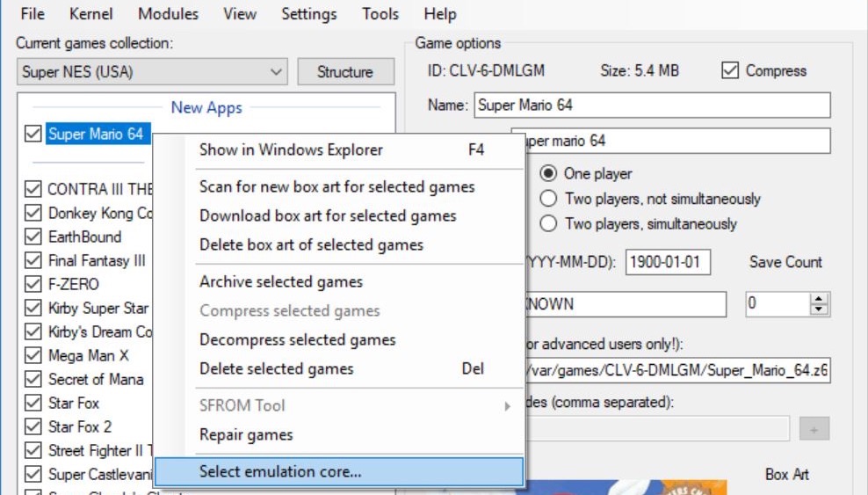Image resolution: width=868 pixels, height=495 pixels.
Task: Toggle the Kirby's Dream Course checkbox
Action: [x=33, y=331]
